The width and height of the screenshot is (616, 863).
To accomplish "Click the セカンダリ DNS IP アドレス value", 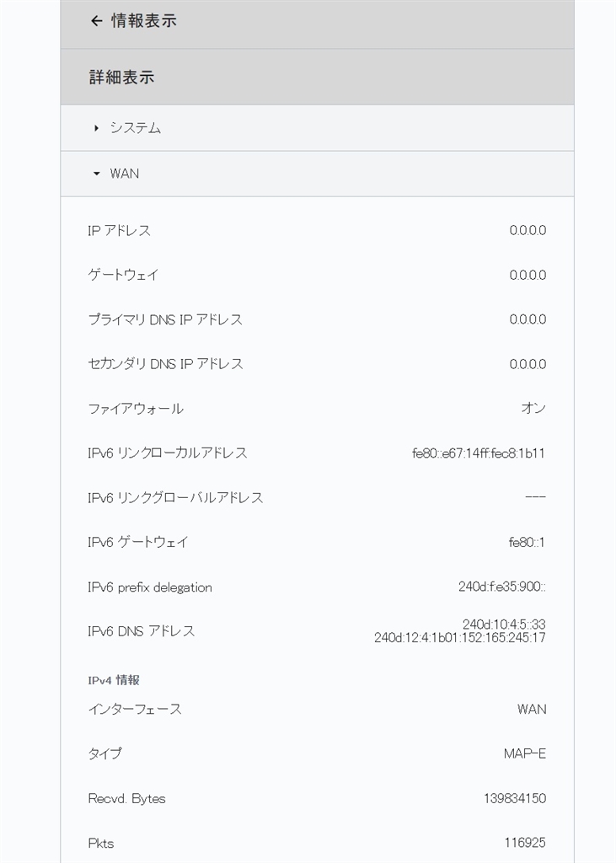I will click(x=528, y=364).
